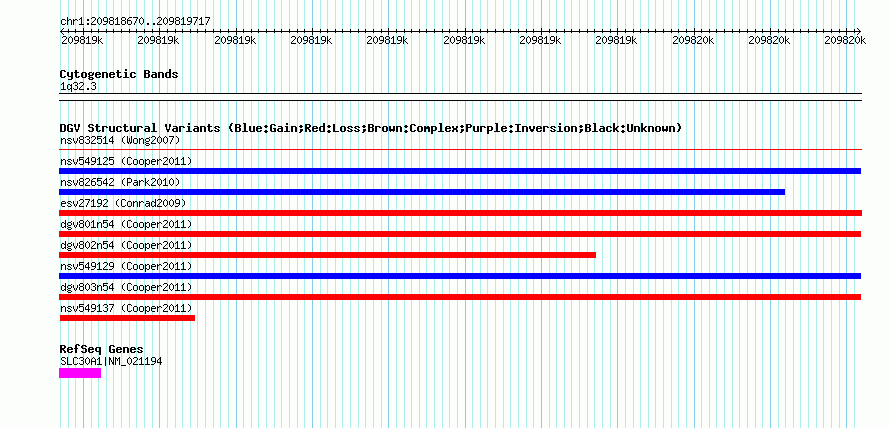Click the 1q32.3 cytogenetic band bar

pos(460,97)
